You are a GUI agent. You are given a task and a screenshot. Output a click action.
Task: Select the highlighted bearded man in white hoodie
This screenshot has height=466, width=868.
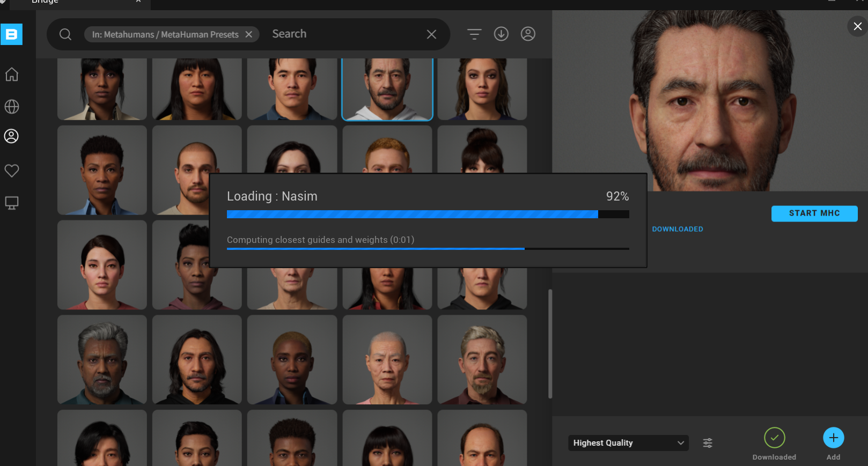click(x=387, y=89)
